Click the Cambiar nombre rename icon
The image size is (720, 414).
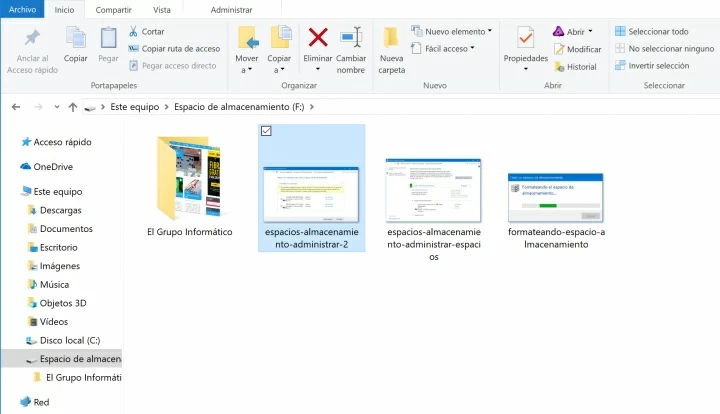point(351,38)
